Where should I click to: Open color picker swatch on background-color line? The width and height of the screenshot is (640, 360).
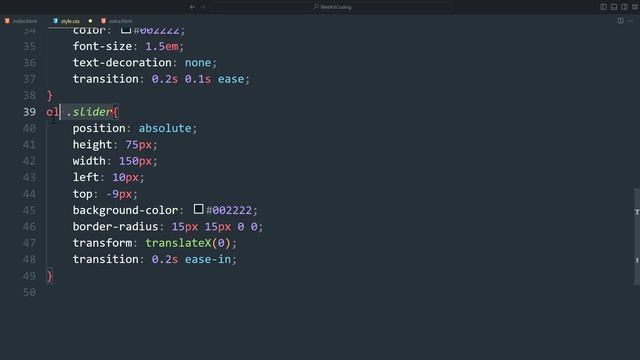click(x=198, y=209)
